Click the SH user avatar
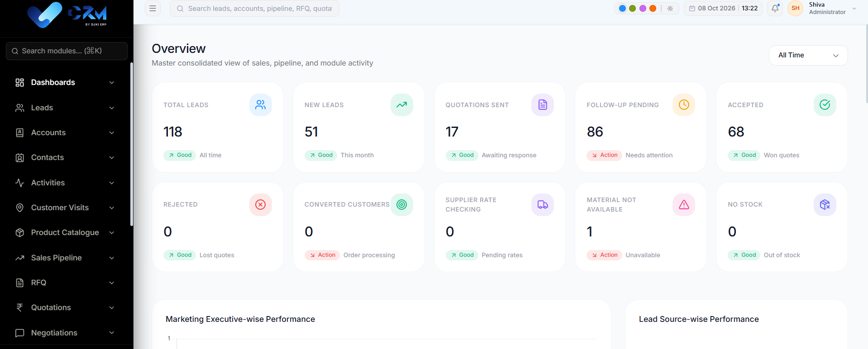This screenshot has height=349, width=868. click(x=796, y=8)
